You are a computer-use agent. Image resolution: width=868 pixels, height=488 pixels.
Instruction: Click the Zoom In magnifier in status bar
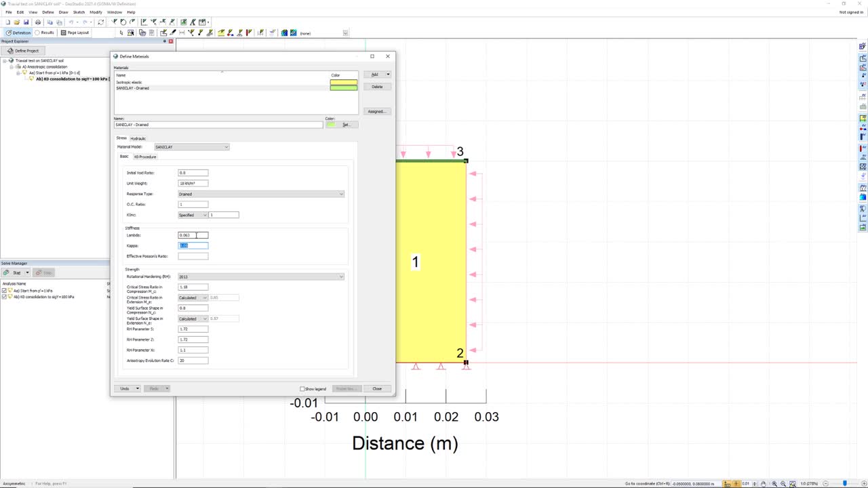click(x=774, y=483)
